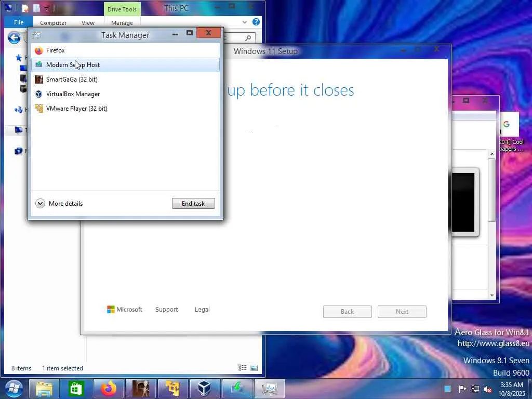Switch to SmartGaGa via taskbar icon

click(x=140, y=389)
